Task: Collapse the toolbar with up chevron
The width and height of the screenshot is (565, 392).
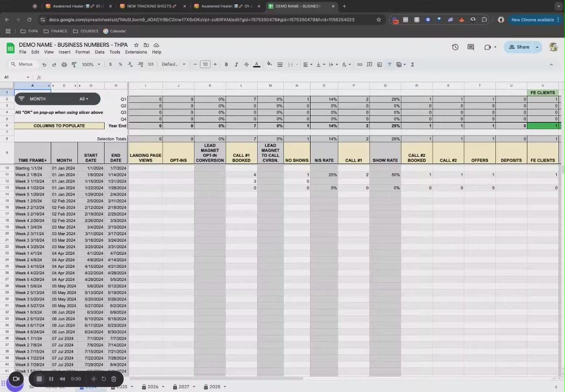Action: 551,64
